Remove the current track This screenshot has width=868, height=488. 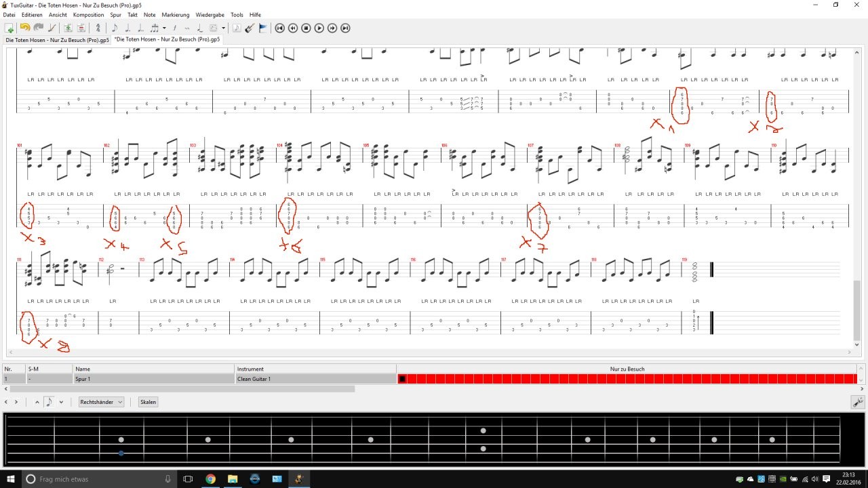tap(81, 28)
